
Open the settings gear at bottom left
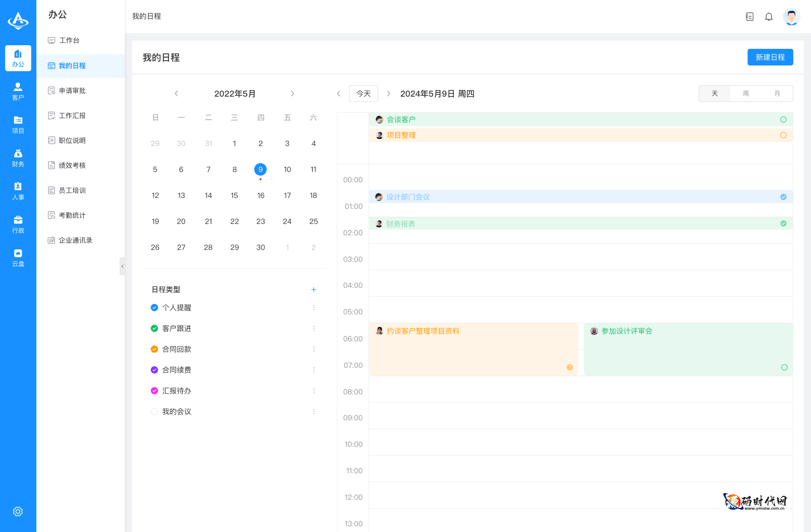(x=18, y=511)
